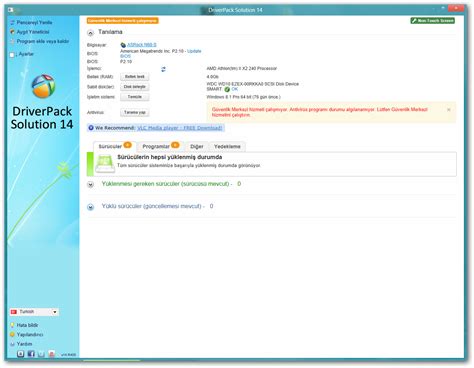Click the Tarama yap antivirus button
Viewport: 474px width, 368px height.
point(135,112)
